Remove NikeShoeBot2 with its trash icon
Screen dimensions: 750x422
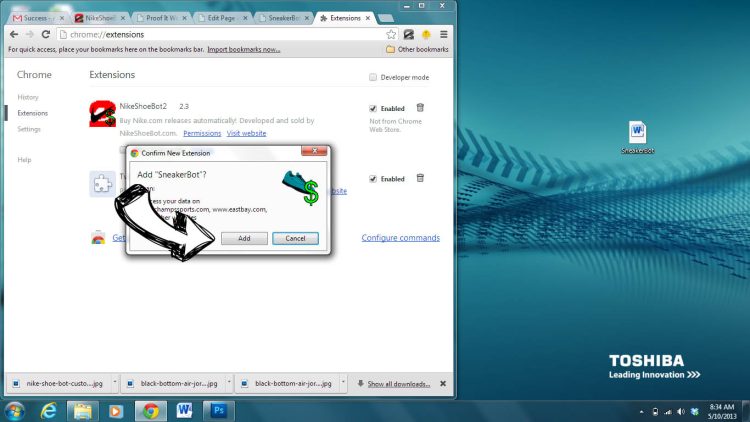point(420,108)
